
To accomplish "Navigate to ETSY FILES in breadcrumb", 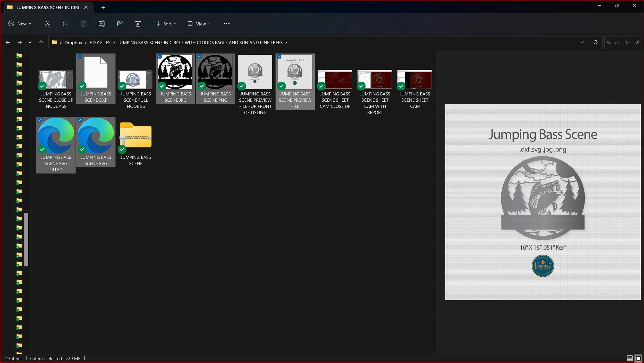I will pos(100,43).
